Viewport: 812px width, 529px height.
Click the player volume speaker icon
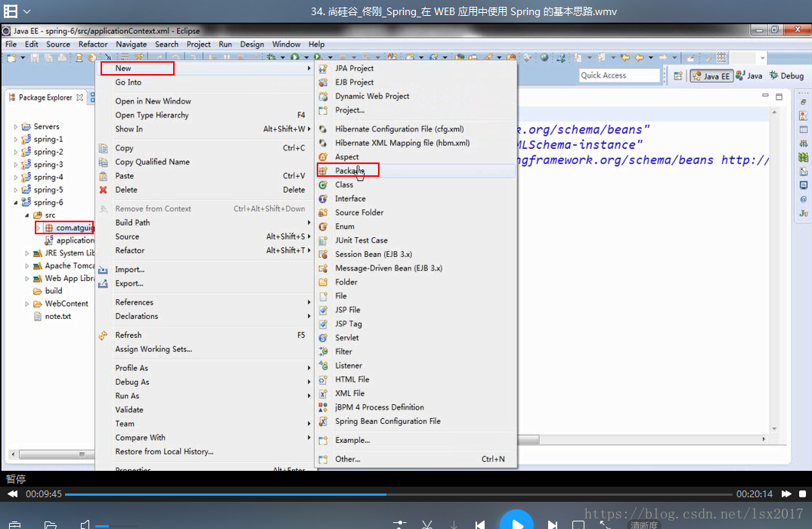click(85, 525)
